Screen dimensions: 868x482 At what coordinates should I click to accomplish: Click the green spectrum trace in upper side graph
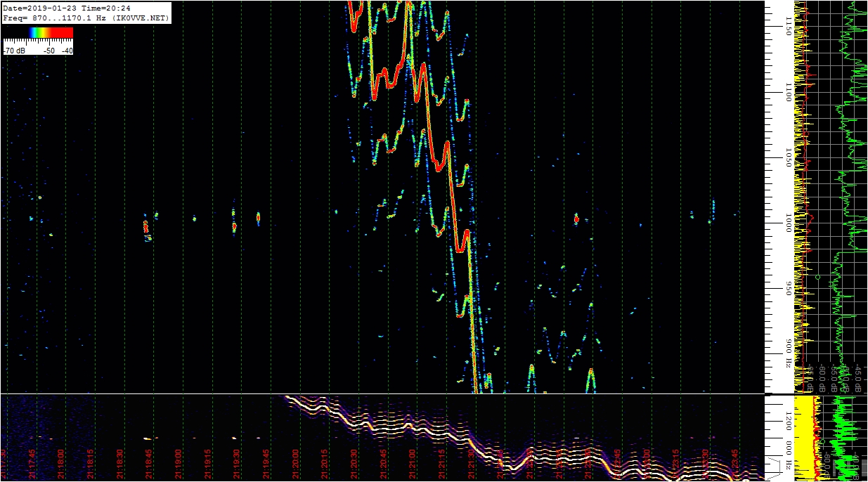[849, 197]
